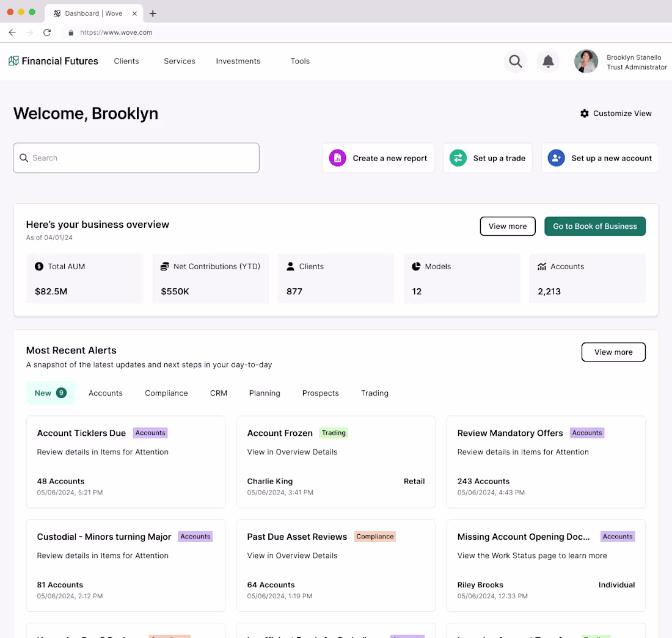
Task: Click the browser URL address bar
Action: (x=116, y=32)
